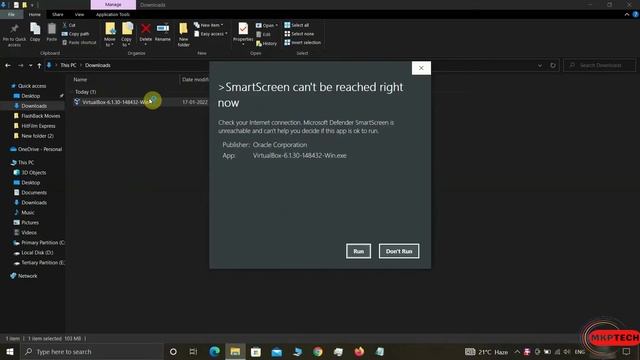Click the Back navigation arrow
Viewport: 640px width, 360px height.
click(x=8, y=65)
